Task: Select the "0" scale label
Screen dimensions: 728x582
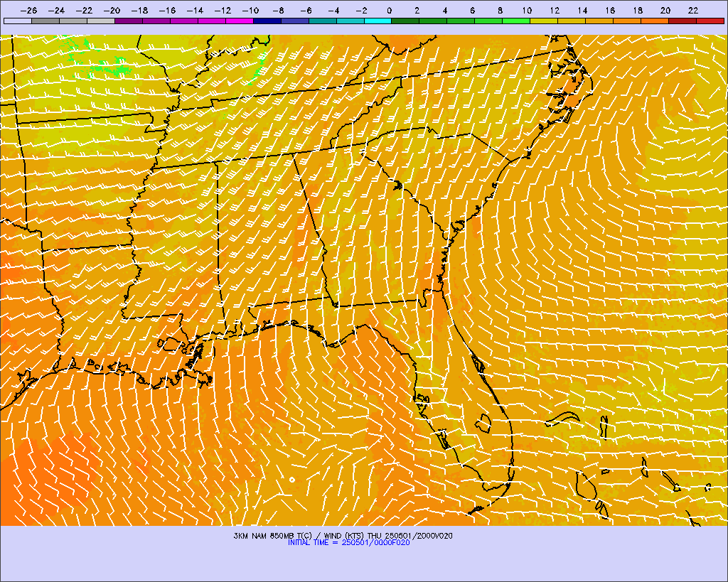Action: pyautogui.click(x=389, y=11)
